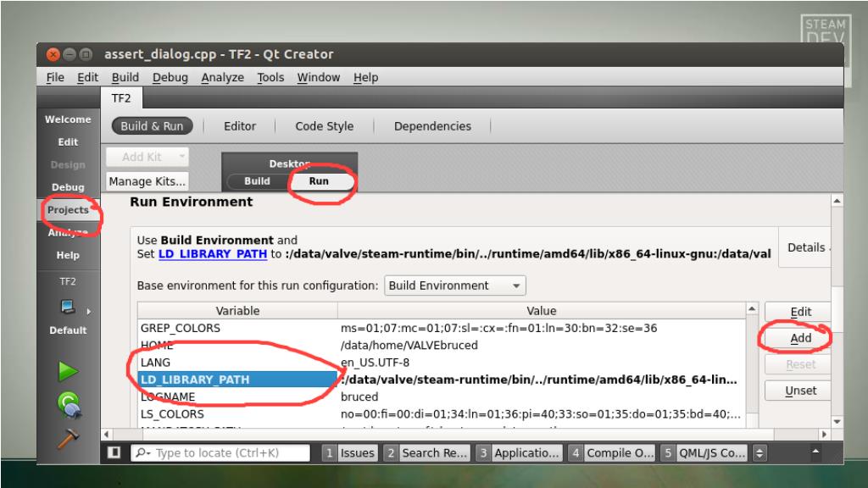Click the /data/home/VALVEbruced value cell
This screenshot has height=488, width=868.
pos(542,346)
